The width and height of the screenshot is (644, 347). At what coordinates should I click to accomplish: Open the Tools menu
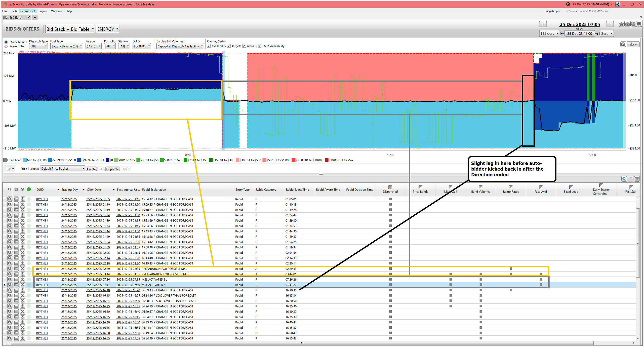click(13, 11)
